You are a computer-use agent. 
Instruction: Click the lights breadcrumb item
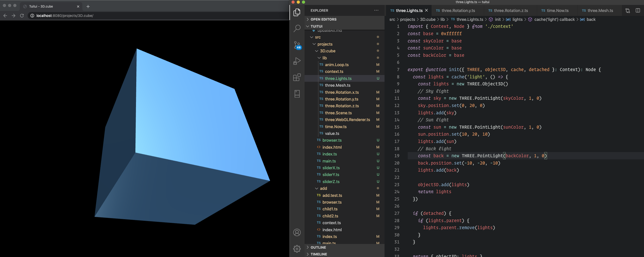click(517, 19)
